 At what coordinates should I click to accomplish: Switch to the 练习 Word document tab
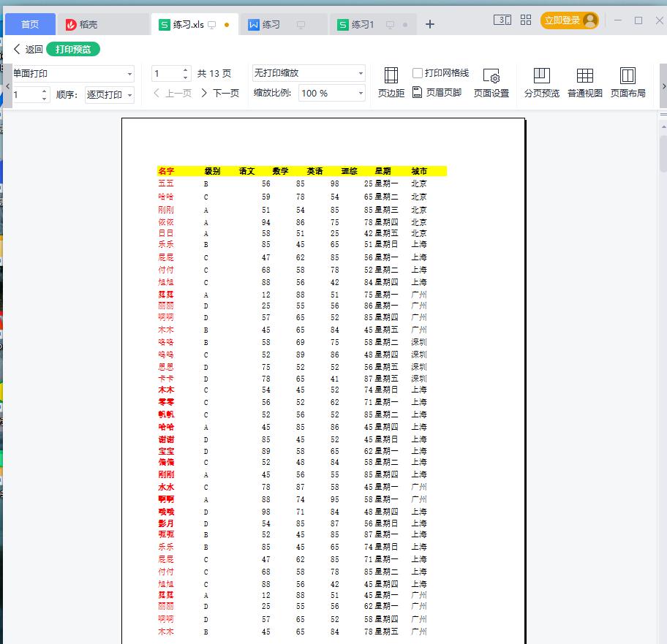click(x=284, y=25)
